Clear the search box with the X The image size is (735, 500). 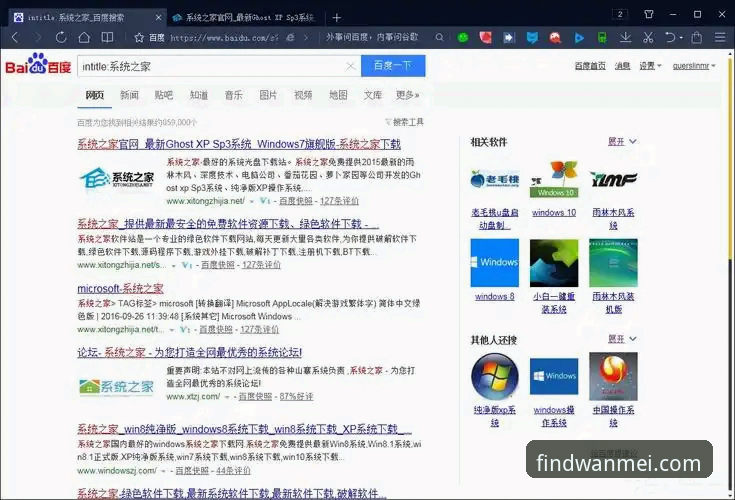[351, 66]
